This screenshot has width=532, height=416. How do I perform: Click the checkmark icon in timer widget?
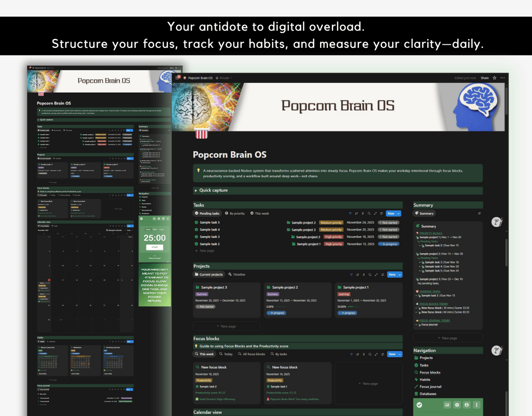(419, 405)
